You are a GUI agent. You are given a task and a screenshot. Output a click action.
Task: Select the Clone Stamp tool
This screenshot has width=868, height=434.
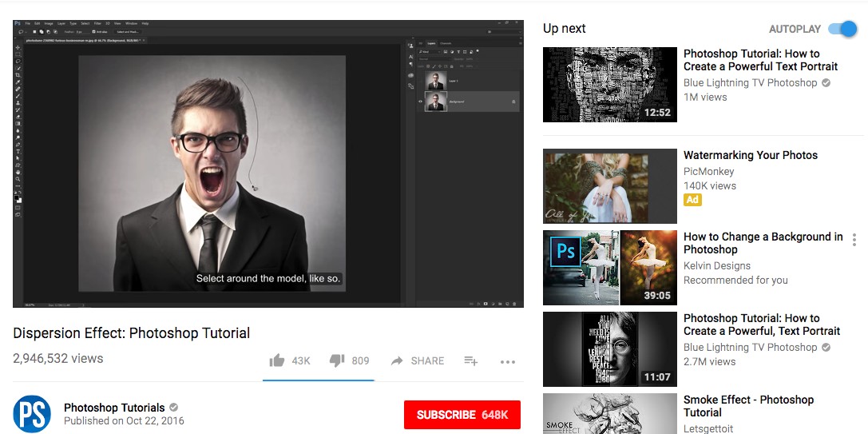(x=18, y=102)
